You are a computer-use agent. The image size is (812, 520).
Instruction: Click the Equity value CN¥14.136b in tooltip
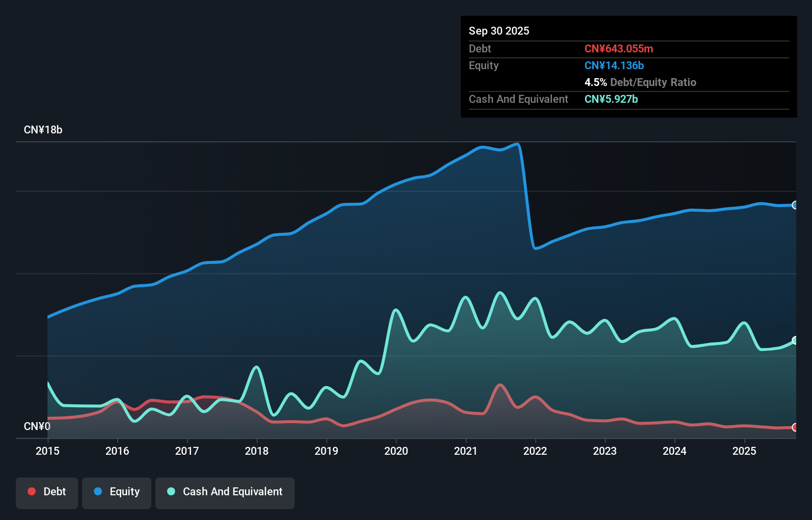tap(614, 65)
